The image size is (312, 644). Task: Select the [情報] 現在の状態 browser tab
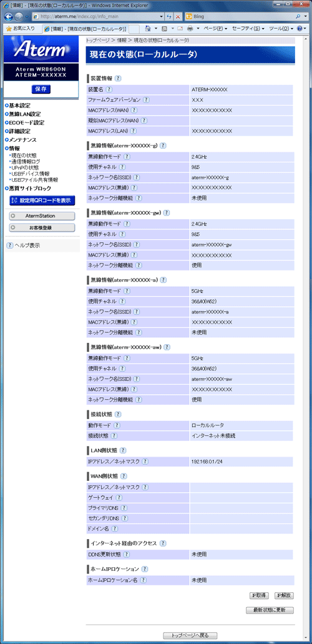(x=85, y=29)
